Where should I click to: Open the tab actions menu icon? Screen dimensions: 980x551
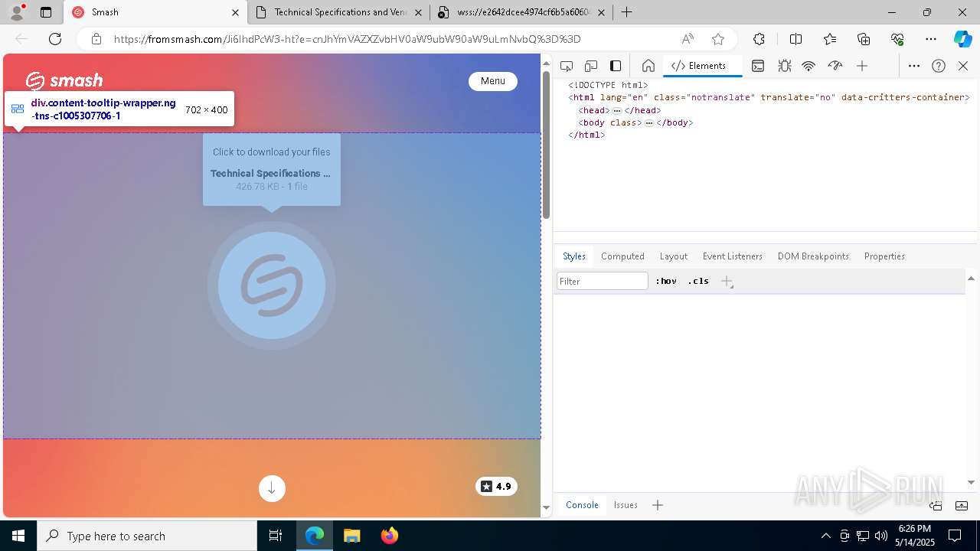point(46,12)
